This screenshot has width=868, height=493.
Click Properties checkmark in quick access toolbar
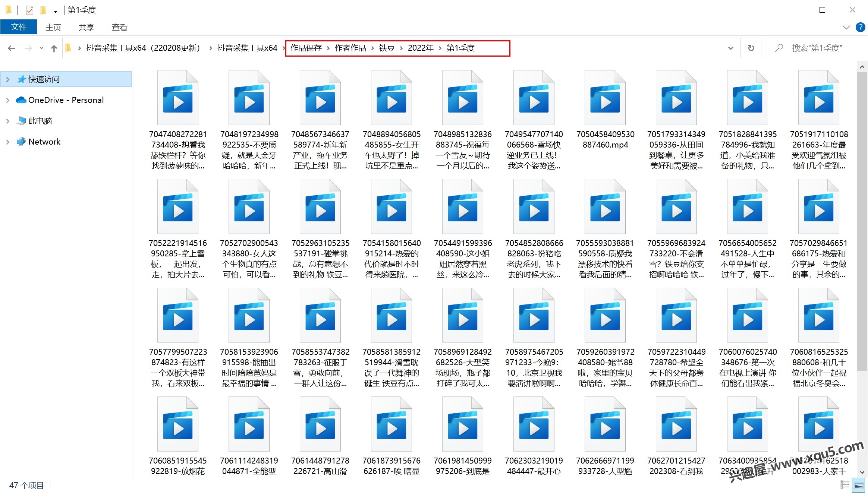pos(29,10)
